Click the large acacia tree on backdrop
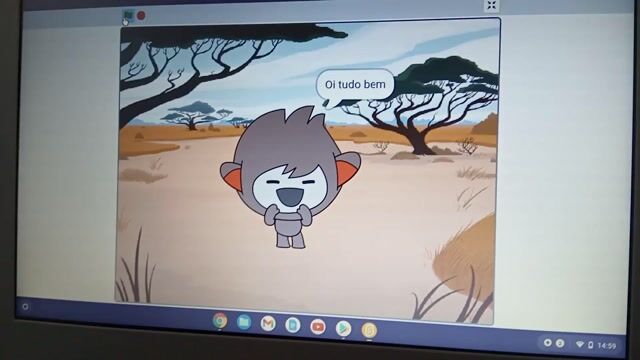Screen dimensions: 640x360 (x=424, y=106)
